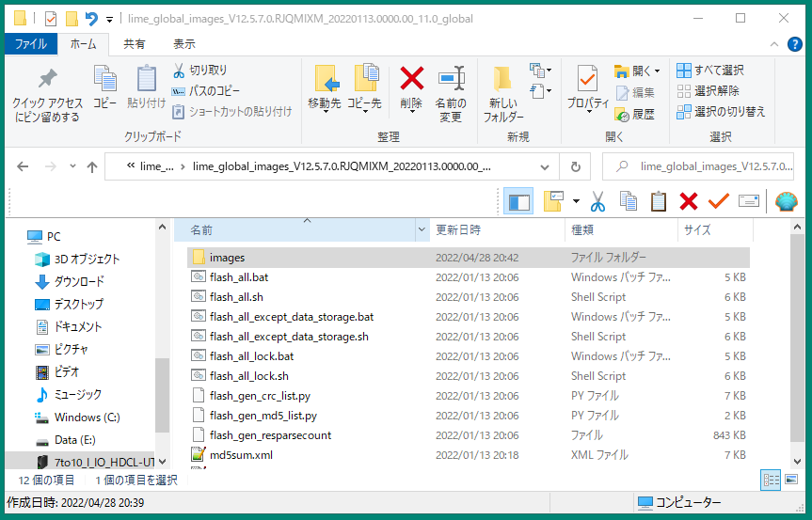Open the File (ファイル) tab
The width and height of the screenshot is (812, 520).
pyautogui.click(x=30, y=44)
